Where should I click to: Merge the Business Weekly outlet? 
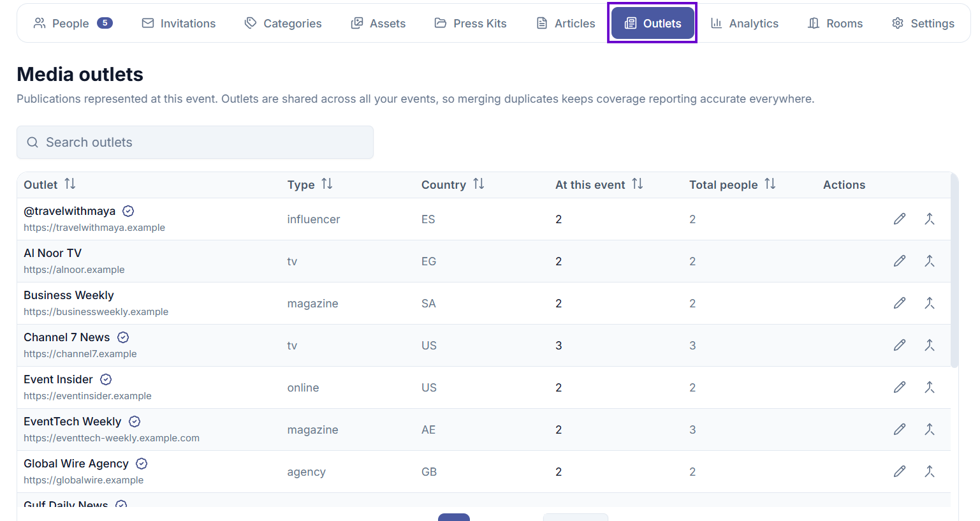click(930, 304)
